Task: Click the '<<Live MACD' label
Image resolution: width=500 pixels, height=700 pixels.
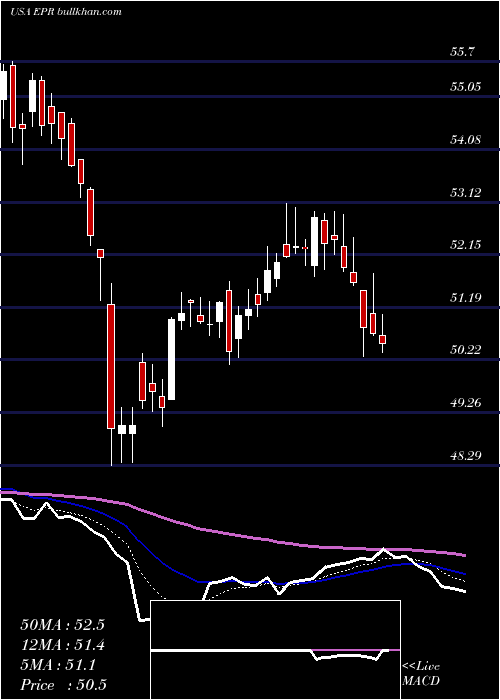Action: tap(421, 674)
